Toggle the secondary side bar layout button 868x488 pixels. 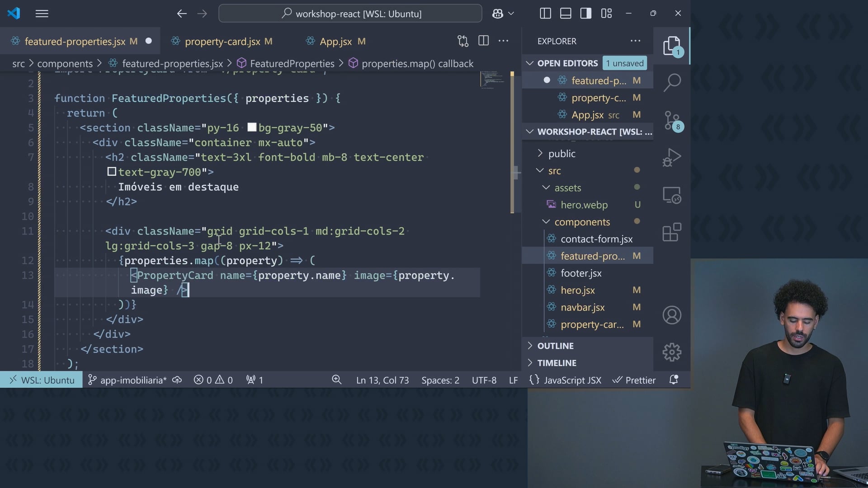pyautogui.click(x=586, y=14)
